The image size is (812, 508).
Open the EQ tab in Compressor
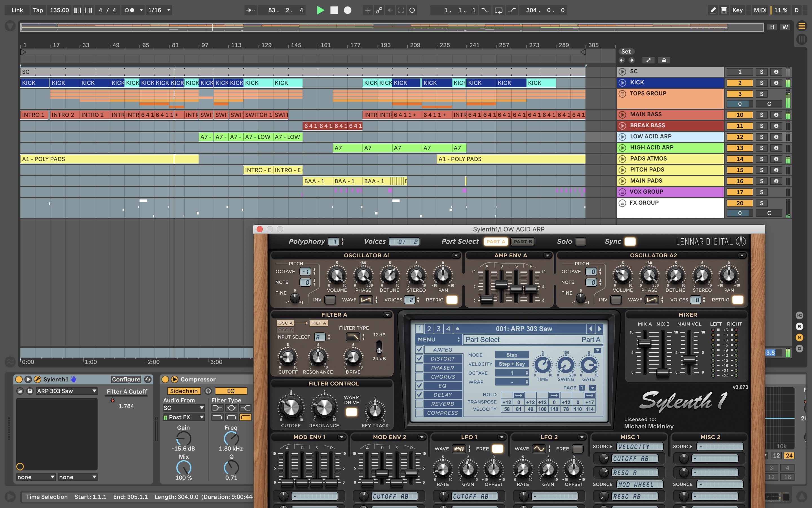(x=231, y=391)
